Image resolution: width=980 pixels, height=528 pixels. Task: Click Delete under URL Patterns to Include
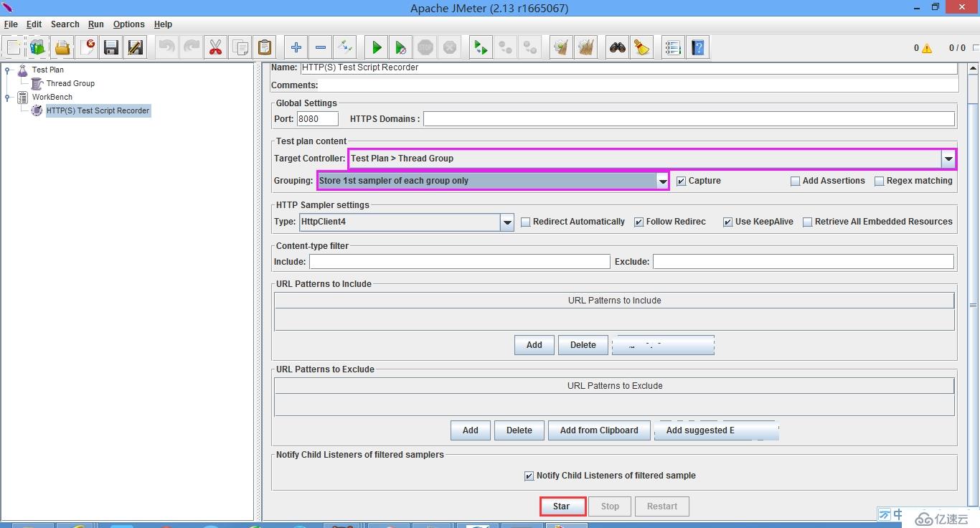pyautogui.click(x=583, y=345)
